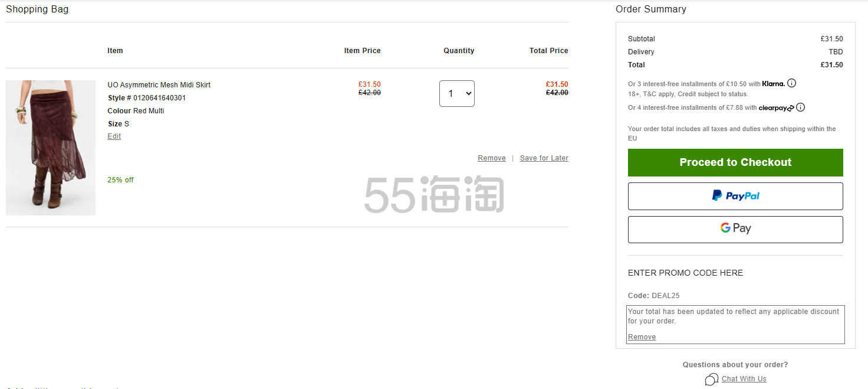Screen dimensions: 868x389
Task: Click the Klarna logo
Action: tap(774, 84)
